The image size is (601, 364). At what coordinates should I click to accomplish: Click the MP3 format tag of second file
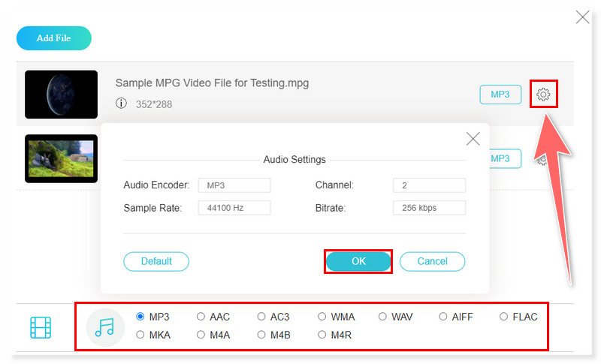[505, 158]
